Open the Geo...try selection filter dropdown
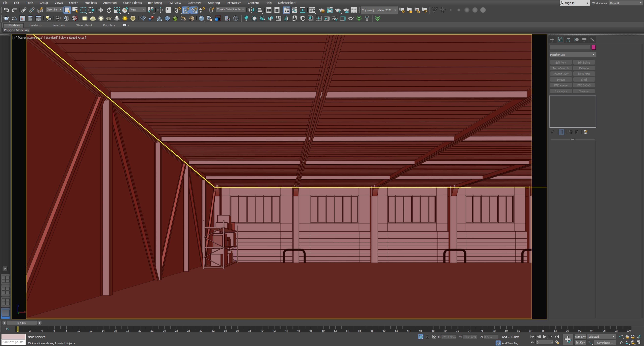 (54, 10)
